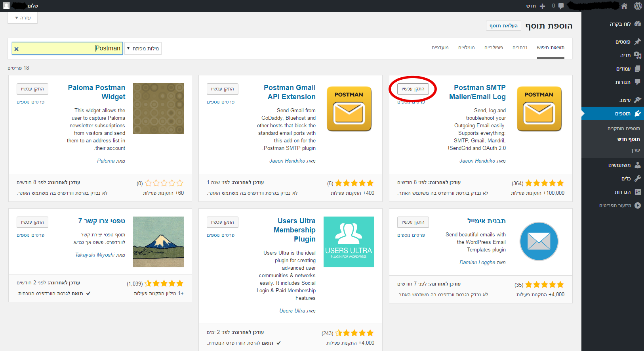Switch to the Featured (נבחרים) tab
The image size is (644, 351).
[520, 48]
